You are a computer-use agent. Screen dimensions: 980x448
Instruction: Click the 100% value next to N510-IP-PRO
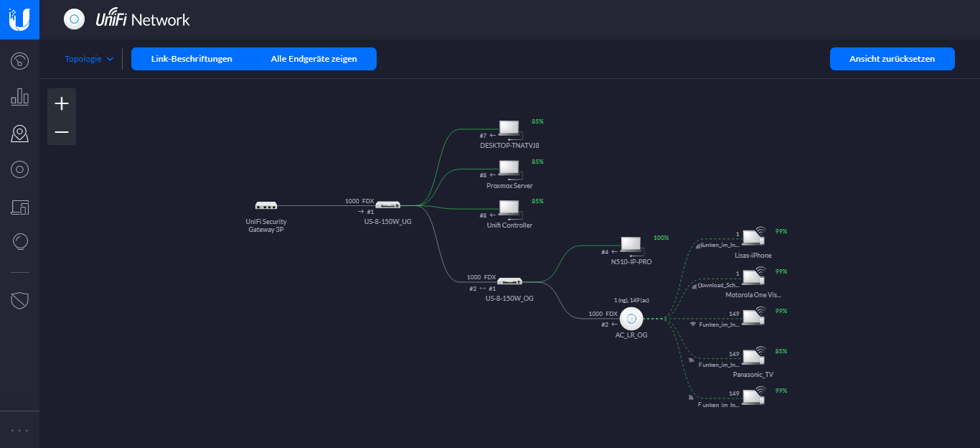[661, 238]
